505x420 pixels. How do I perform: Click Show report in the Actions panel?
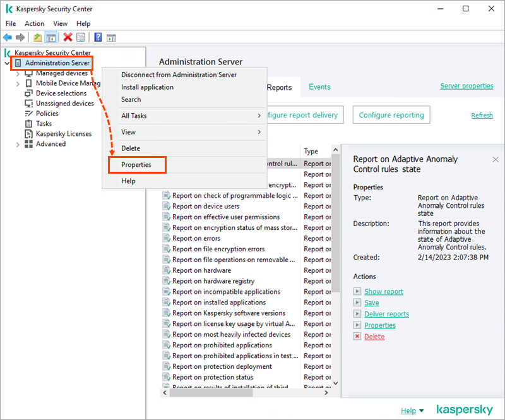(383, 291)
